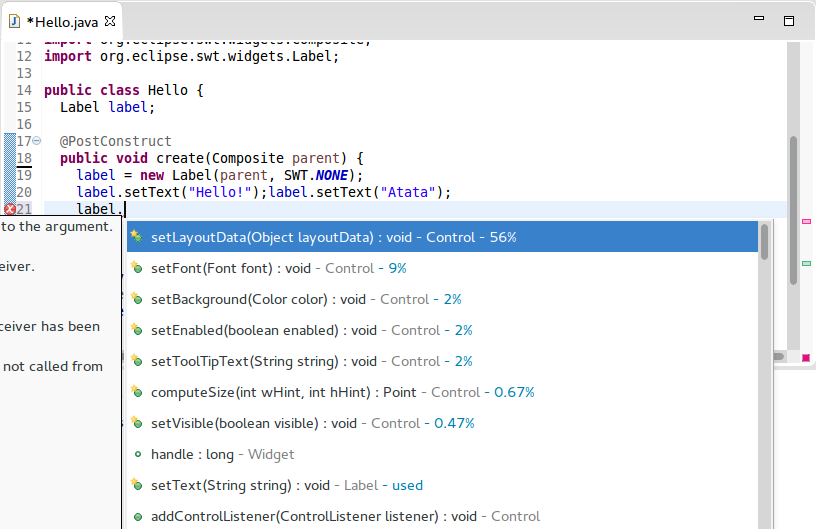Click the error marker on line 21

(x=9, y=209)
